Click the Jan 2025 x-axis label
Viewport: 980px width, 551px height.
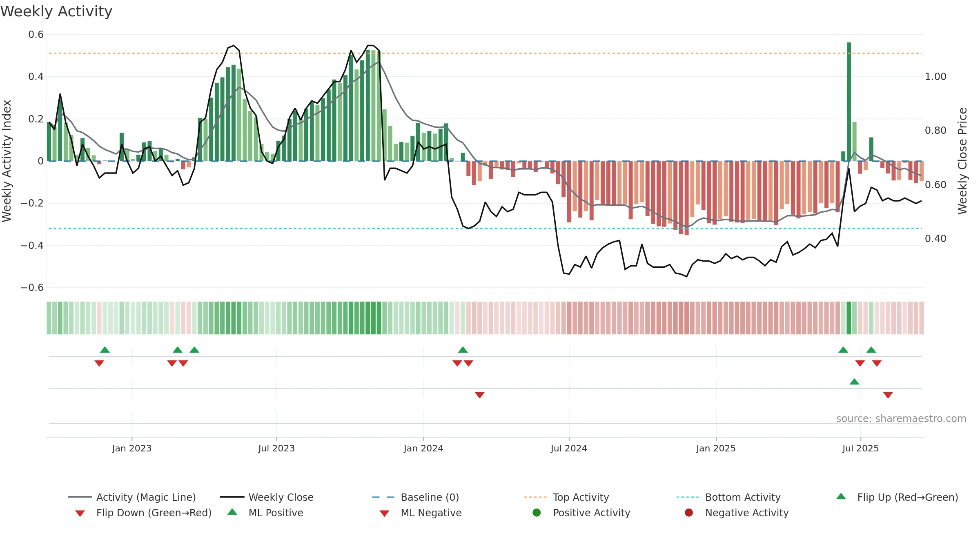(716, 448)
